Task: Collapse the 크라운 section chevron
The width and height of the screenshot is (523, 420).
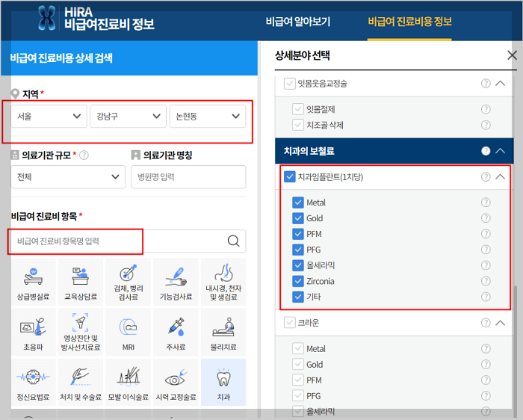Action: coord(500,323)
